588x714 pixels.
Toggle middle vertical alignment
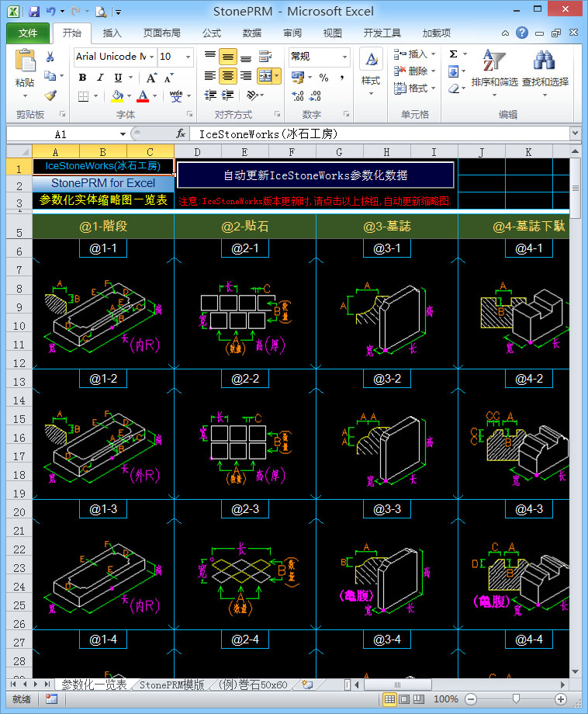point(228,57)
